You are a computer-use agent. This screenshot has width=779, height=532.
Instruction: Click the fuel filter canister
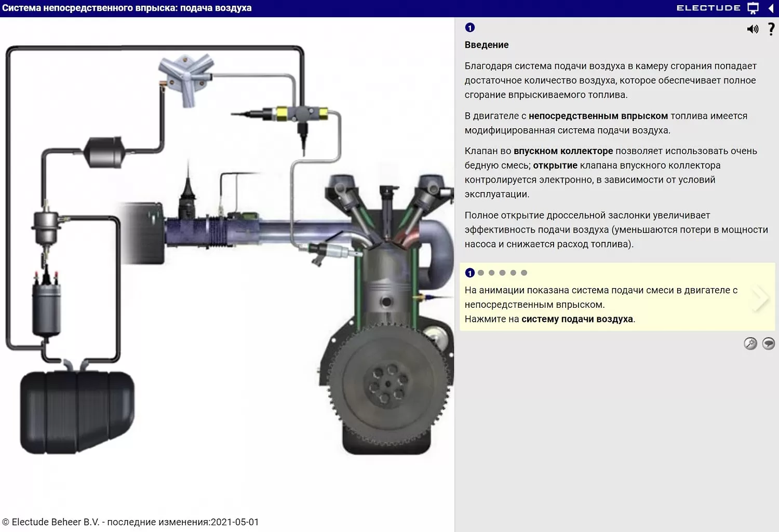104,152
